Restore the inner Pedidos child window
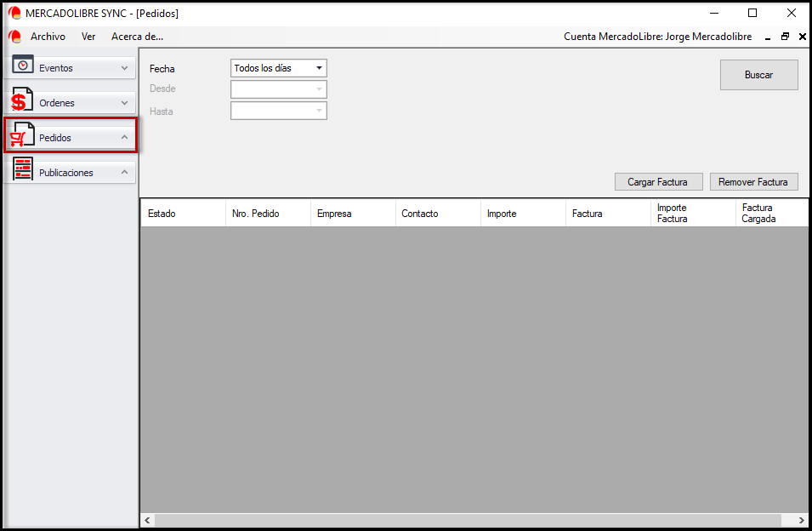Screen dimensions: 812x531 785,37
